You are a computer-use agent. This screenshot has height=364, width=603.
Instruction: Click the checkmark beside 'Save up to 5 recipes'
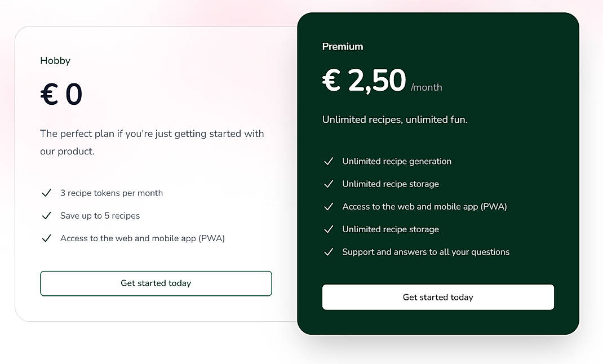click(47, 215)
